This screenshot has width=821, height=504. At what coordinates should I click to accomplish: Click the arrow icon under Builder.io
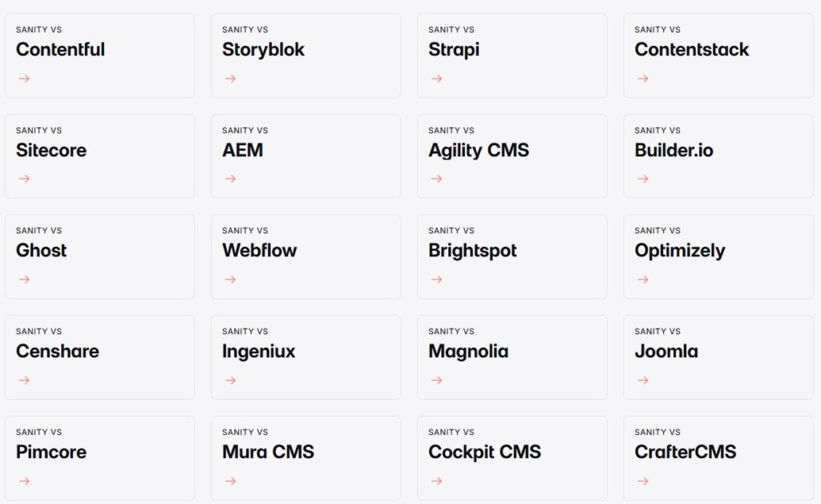click(642, 179)
